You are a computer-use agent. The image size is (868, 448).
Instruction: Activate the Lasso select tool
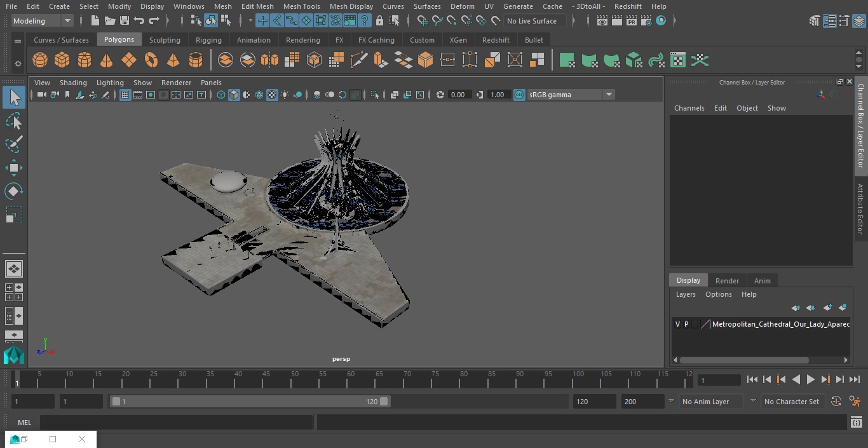pyautogui.click(x=13, y=121)
